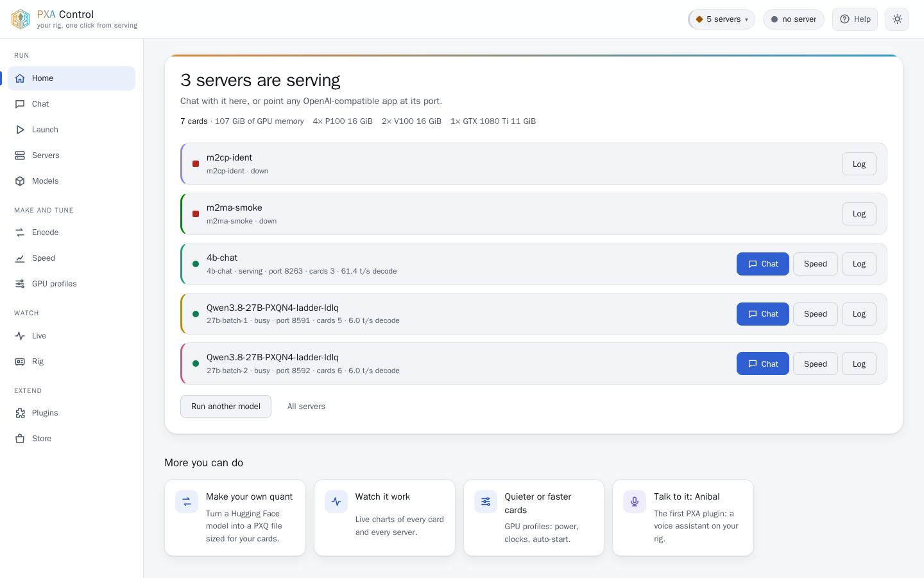Click the red status square of m2ma-smoke
The height and width of the screenshot is (578, 924).
pyautogui.click(x=196, y=214)
